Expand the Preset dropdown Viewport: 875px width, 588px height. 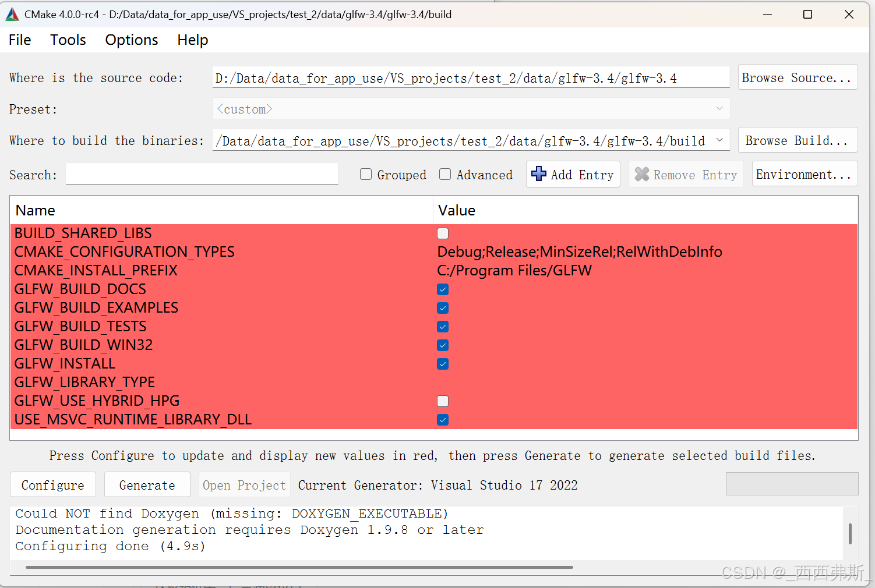719,109
